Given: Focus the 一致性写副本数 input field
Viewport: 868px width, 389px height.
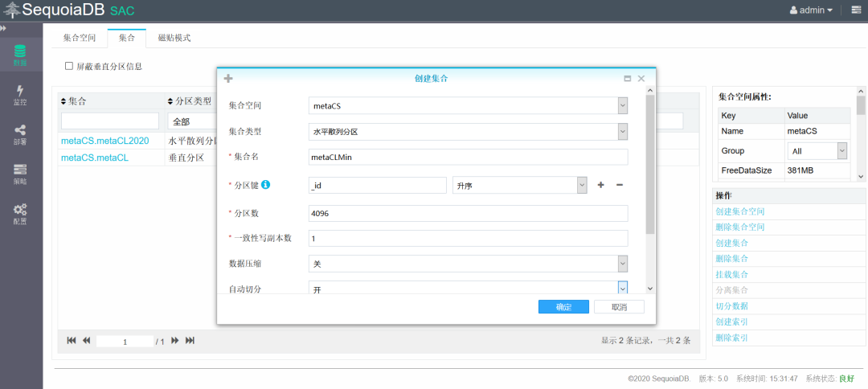Looking at the screenshot, I should [x=468, y=239].
